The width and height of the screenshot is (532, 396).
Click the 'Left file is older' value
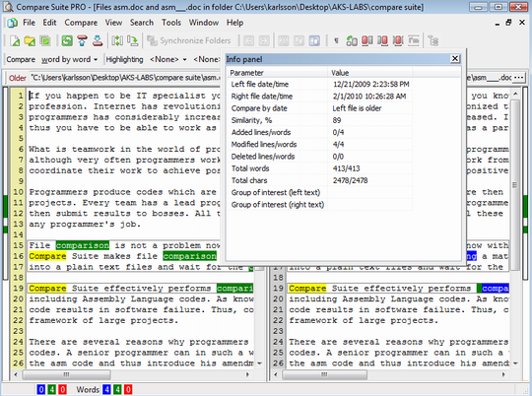357,108
